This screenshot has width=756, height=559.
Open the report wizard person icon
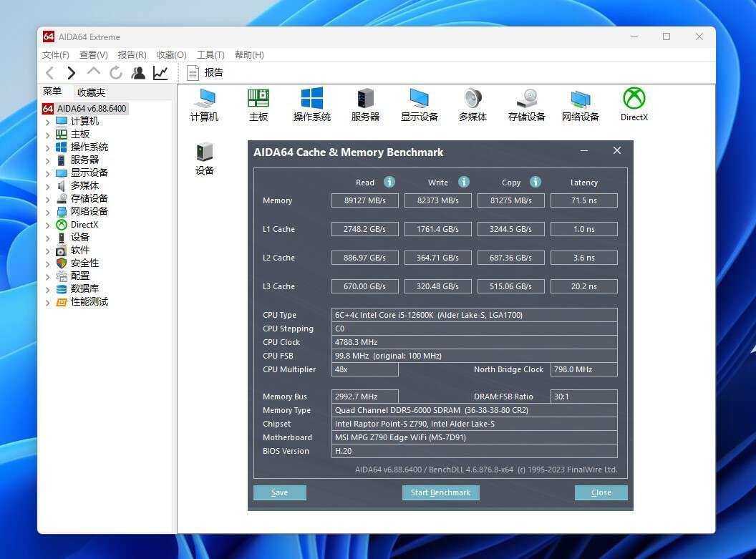click(x=138, y=72)
